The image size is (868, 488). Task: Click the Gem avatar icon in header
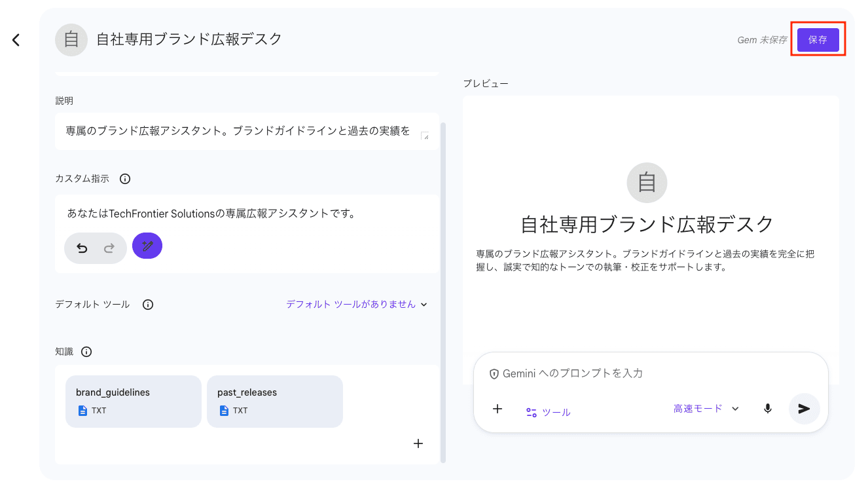[71, 40]
